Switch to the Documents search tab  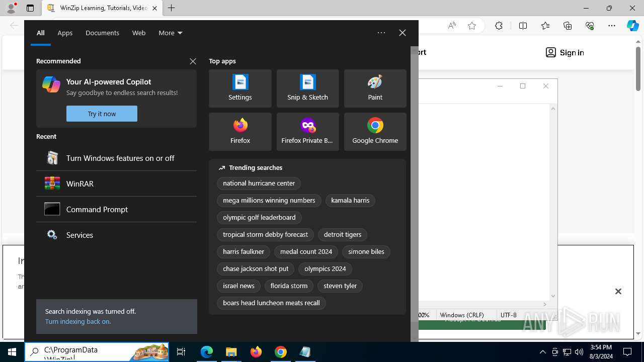click(102, 33)
